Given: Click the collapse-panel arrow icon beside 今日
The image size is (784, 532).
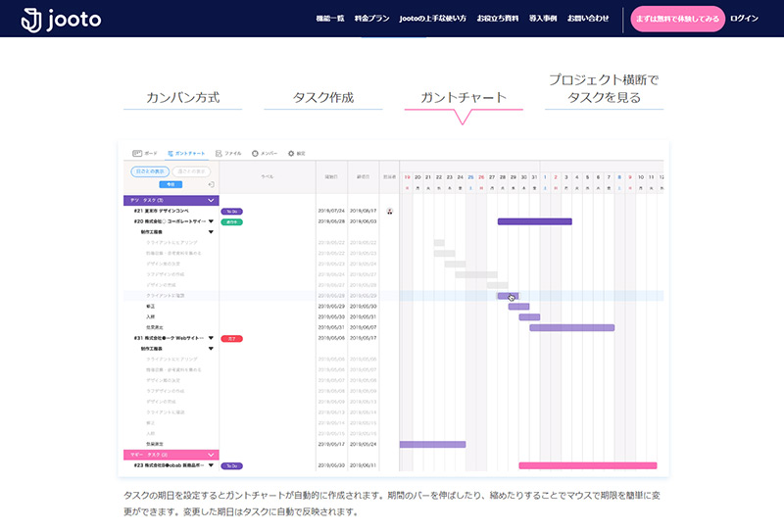Looking at the screenshot, I should 212,184.
